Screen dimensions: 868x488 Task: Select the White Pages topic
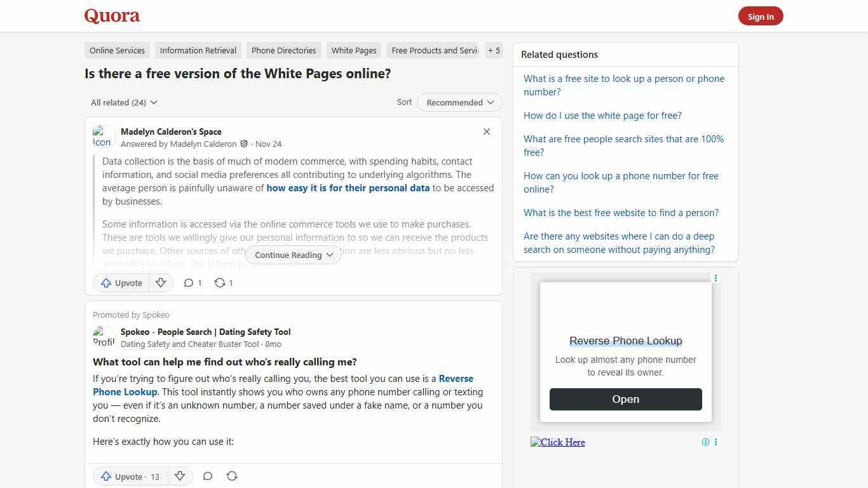point(353,50)
